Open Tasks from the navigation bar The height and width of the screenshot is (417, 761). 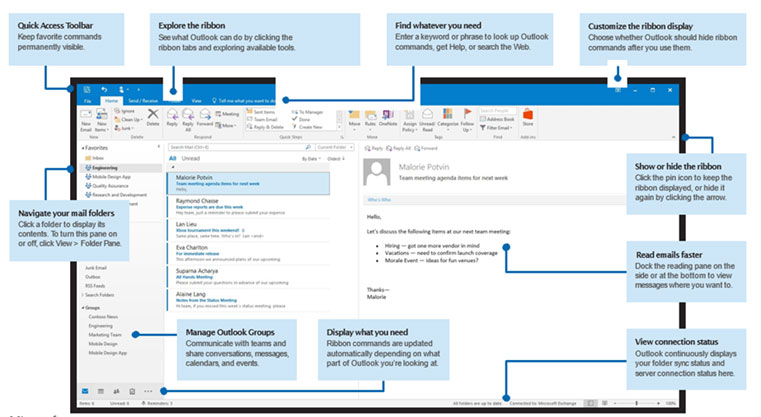(x=132, y=391)
